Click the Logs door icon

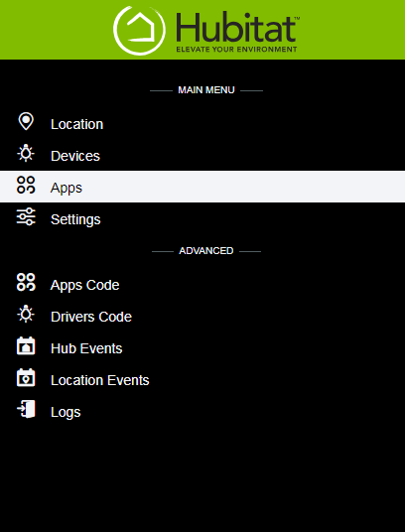[26, 409]
